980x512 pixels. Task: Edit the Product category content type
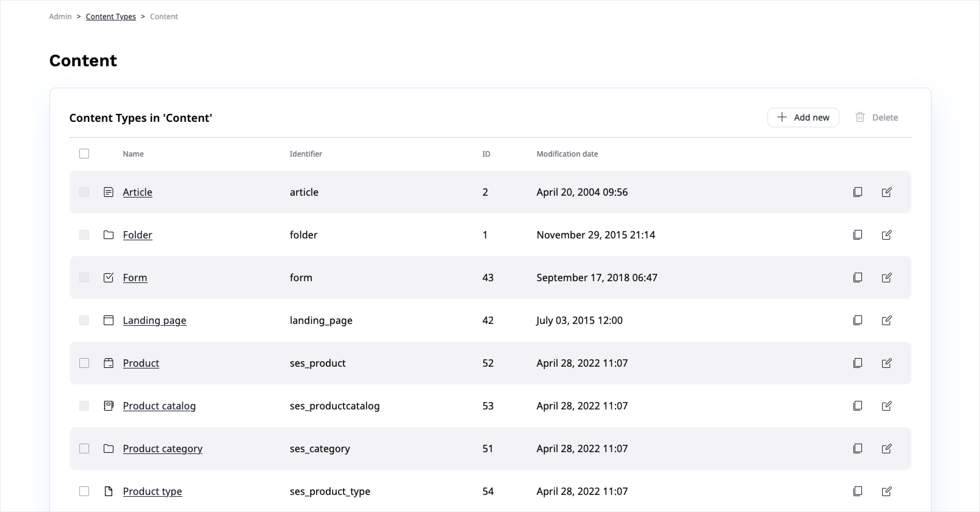click(x=886, y=448)
